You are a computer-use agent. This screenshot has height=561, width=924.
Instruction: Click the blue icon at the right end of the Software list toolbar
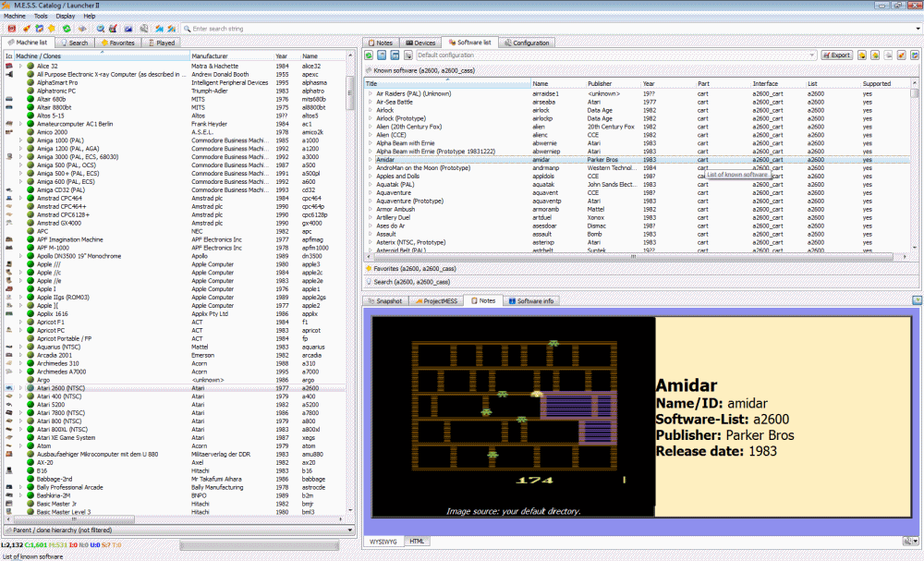(915, 55)
